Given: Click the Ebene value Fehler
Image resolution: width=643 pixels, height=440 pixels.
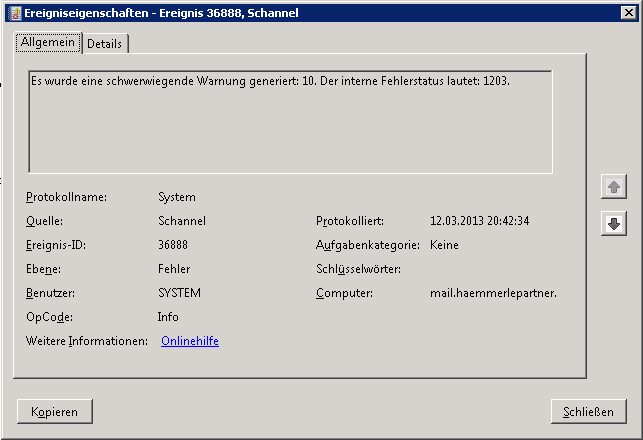Looking at the screenshot, I should click(x=174, y=269).
